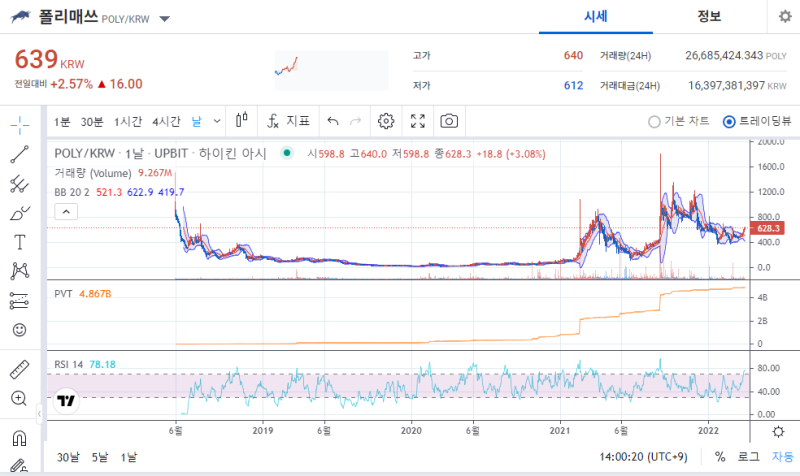Select the crosshair cursor tool
800x476 pixels.
(x=19, y=125)
